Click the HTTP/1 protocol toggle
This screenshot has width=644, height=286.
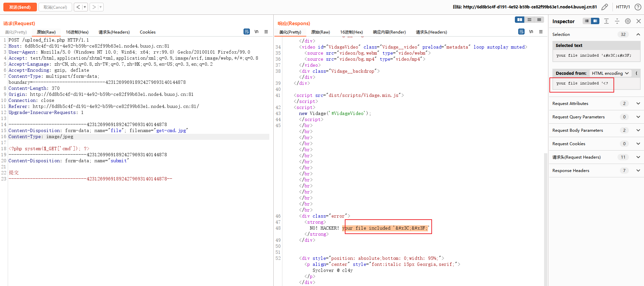[x=623, y=7]
